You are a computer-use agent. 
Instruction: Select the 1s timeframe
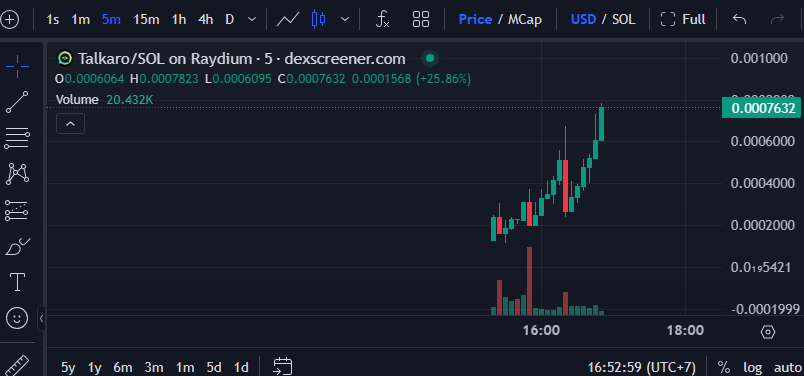[x=52, y=20]
